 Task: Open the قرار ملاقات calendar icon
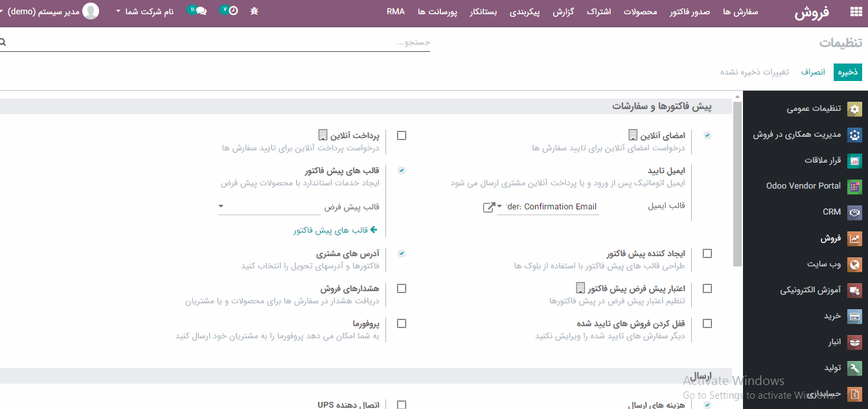tap(855, 161)
